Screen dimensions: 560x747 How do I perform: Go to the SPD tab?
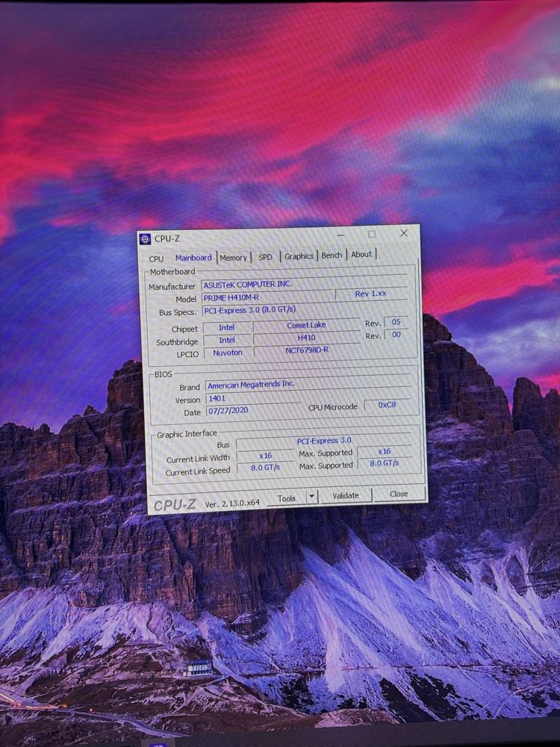[265, 257]
